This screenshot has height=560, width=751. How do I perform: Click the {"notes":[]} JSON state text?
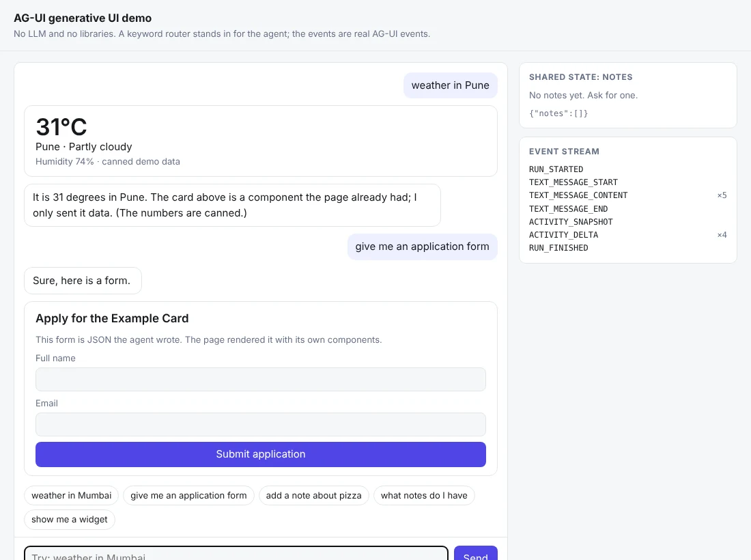point(558,113)
